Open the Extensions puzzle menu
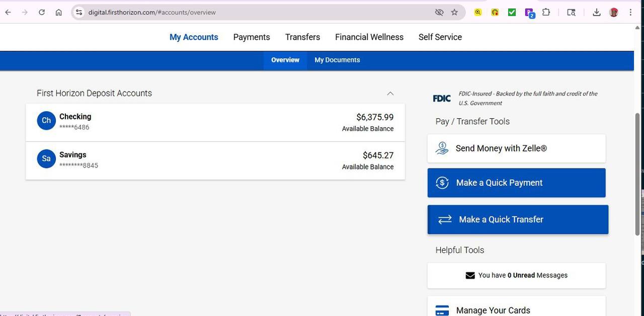 point(546,12)
